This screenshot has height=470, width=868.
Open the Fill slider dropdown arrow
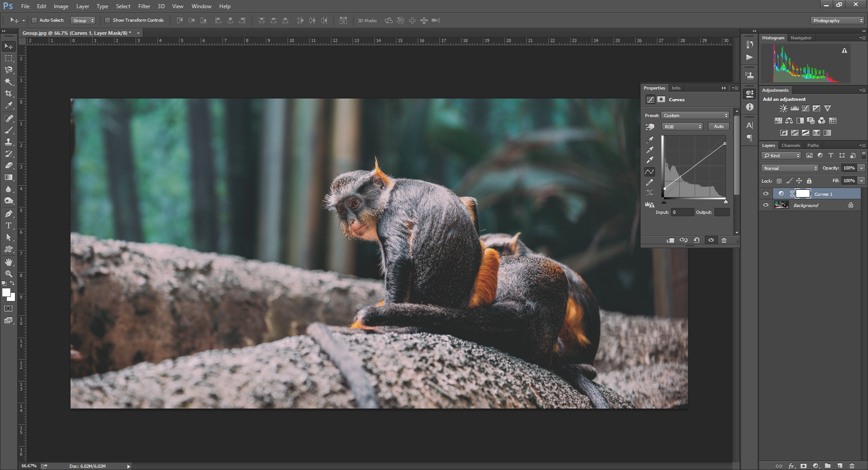tap(862, 181)
